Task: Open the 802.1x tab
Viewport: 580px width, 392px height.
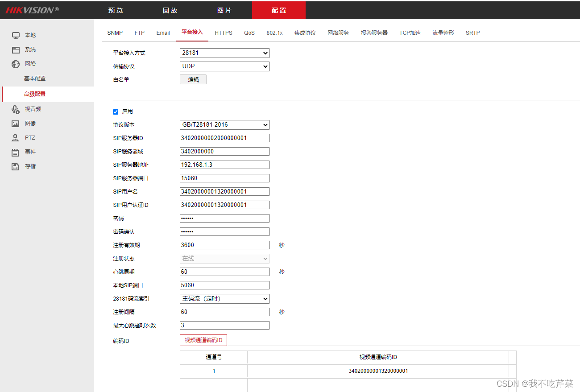Action: pyautogui.click(x=274, y=33)
